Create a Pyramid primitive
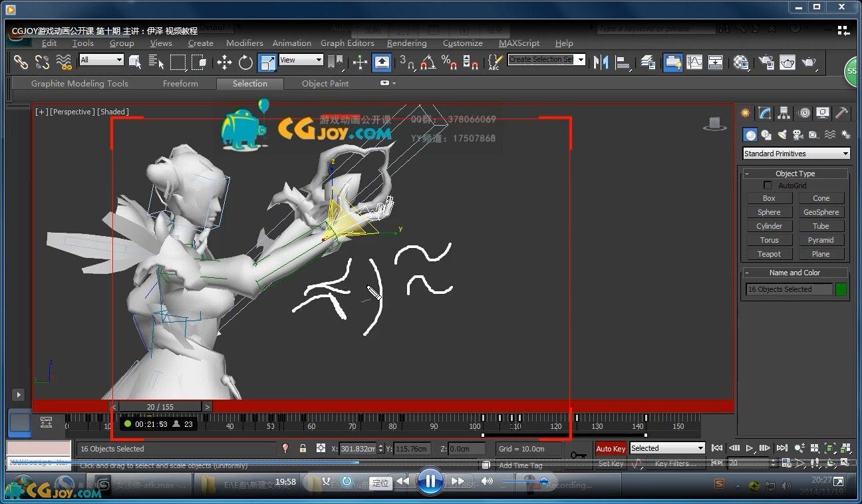The width and height of the screenshot is (862, 504). pos(821,240)
